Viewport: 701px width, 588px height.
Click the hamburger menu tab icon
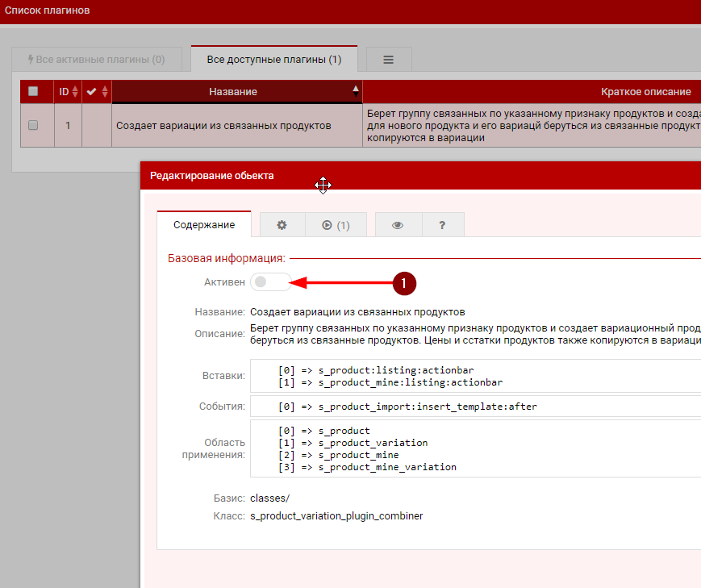388,60
